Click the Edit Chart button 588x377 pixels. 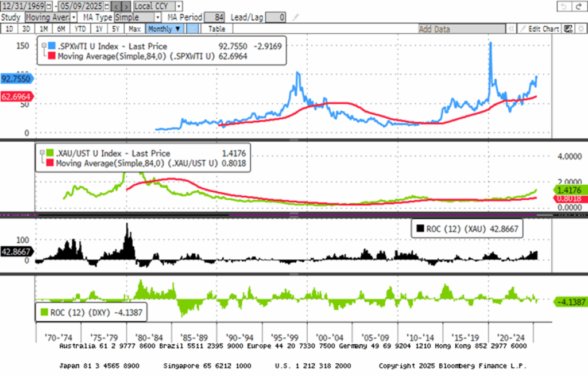click(540, 29)
